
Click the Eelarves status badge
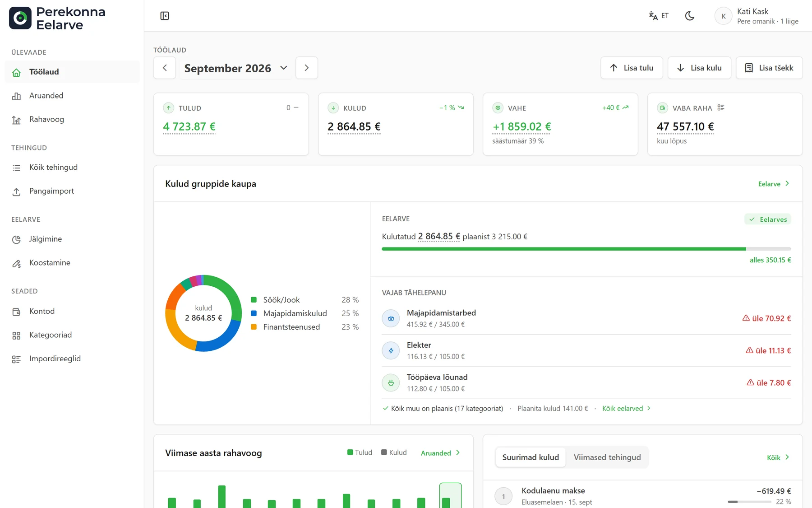click(768, 219)
